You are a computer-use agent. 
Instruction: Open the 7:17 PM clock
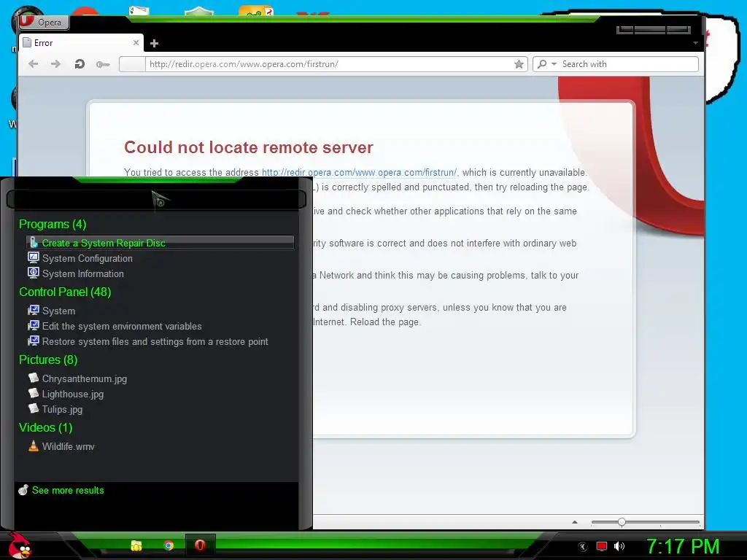(x=683, y=547)
